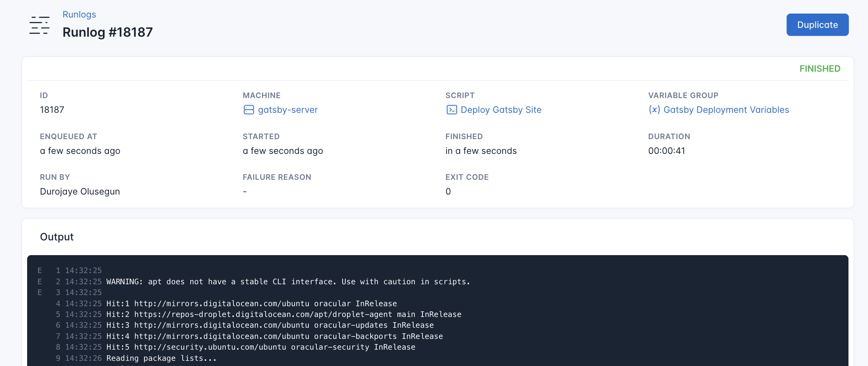Click the exit code value 0
868x366 pixels.
click(x=448, y=191)
